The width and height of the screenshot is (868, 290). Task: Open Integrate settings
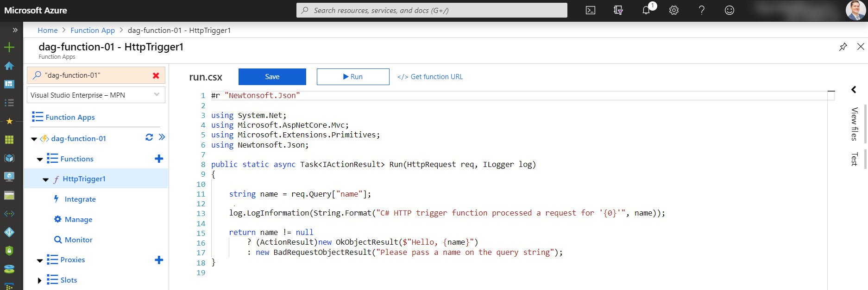click(80, 199)
